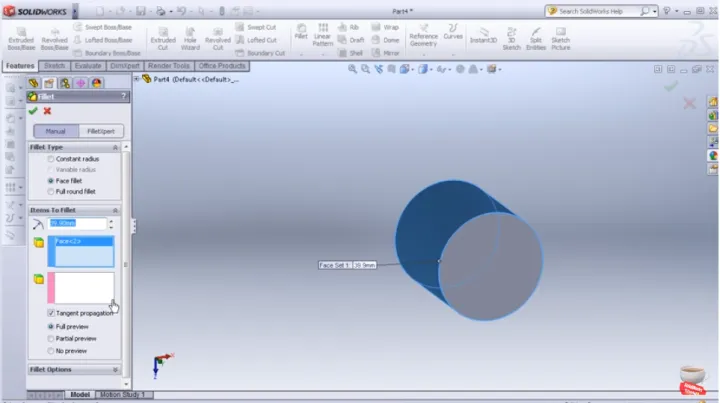Click the Linear Pattern icon
This screenshot has height=403, width=720.
click(322, 38)
